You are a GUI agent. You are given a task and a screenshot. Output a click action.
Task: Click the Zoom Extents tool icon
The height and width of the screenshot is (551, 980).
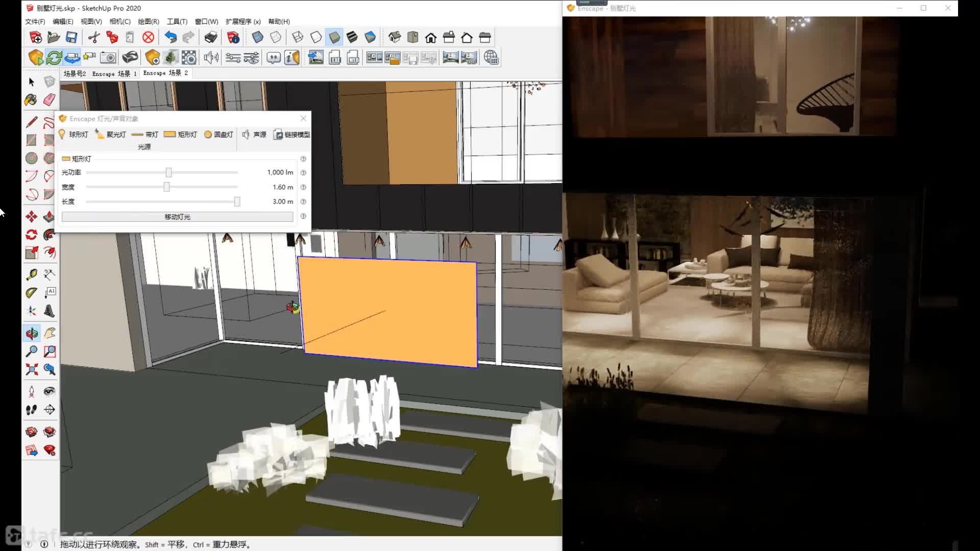(31, 369)
